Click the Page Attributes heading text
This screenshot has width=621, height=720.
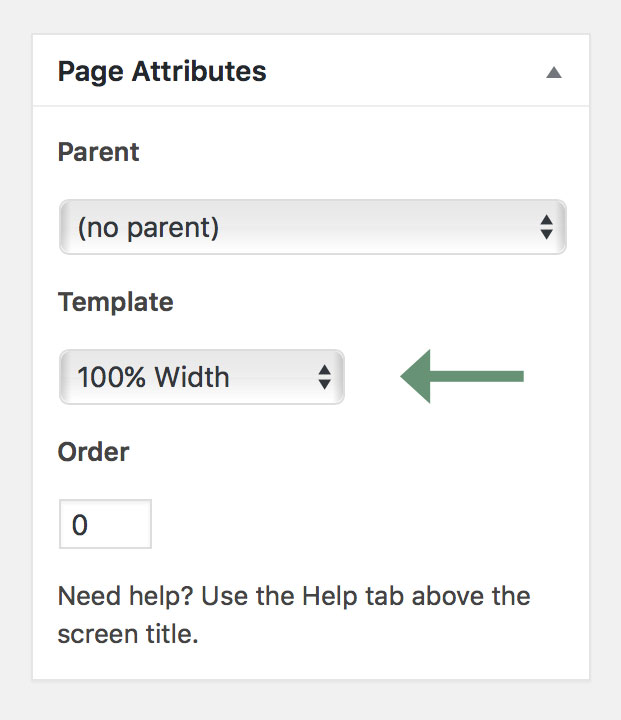(x=162, y=72)
